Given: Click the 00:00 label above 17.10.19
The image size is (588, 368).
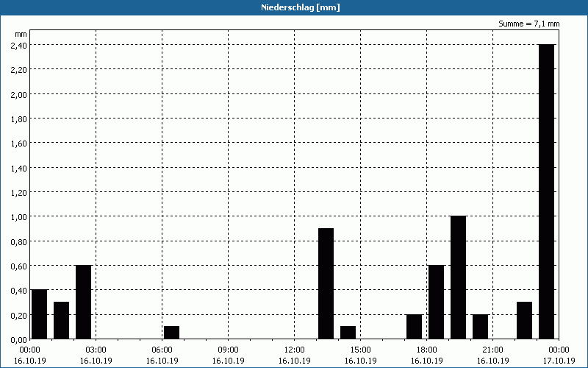Looking at the screenshot, I should (559, 350).
